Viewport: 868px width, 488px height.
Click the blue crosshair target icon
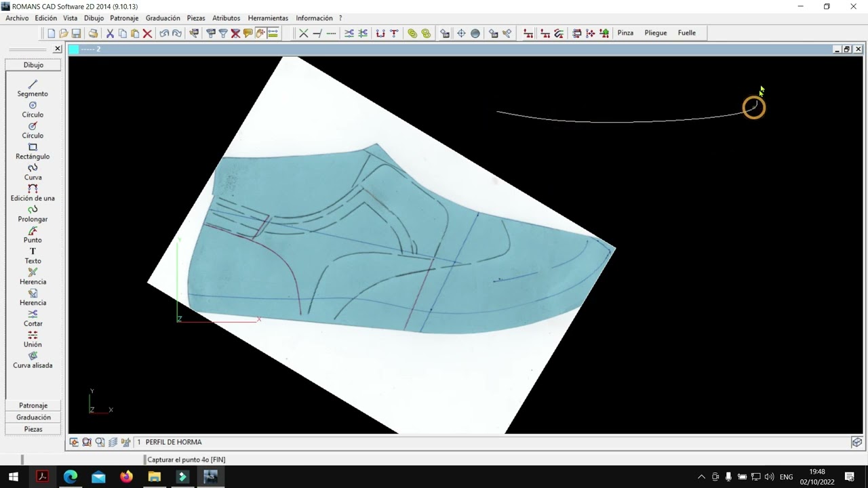pos(461,33)
